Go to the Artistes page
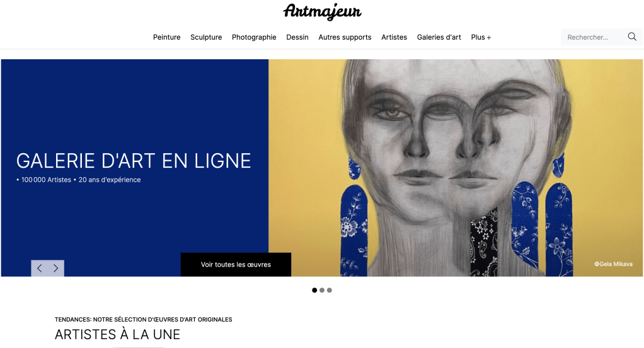The height and width of the screenshot is (348, 644). click(394, 37)
